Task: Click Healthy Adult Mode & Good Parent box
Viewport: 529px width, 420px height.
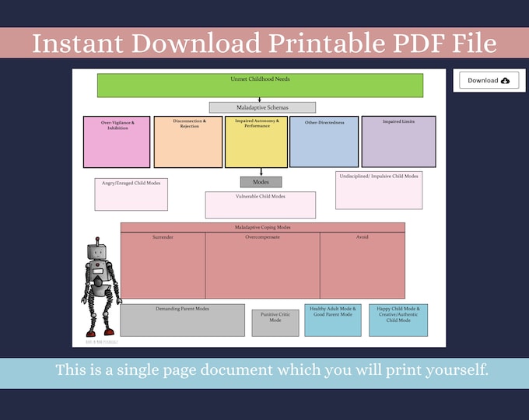Action: point(333,320)
